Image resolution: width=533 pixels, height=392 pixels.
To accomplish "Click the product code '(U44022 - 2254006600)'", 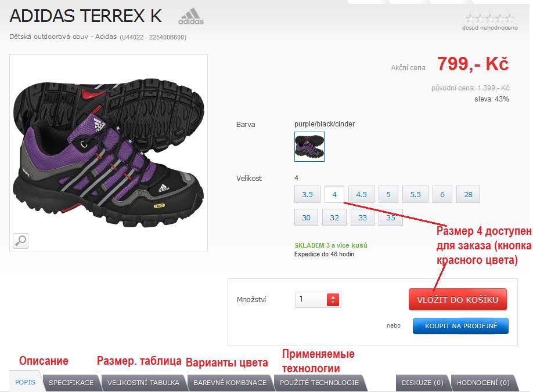I will (x=153, y=37).
